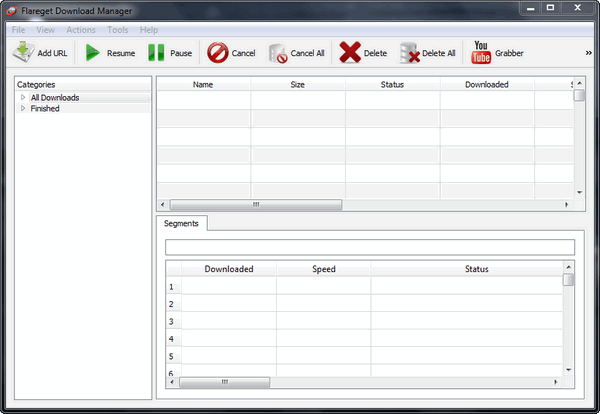Screen dimensions: 600x414
Task: Click the Segments Speed column header
Action: click(x=324, y=269)
